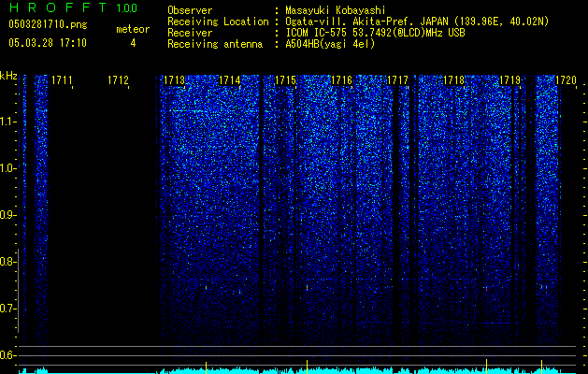The image size is (588, 374).
Task: Click the red meteor echo spot between 1718 and 1719
Action: coord(486,289)
